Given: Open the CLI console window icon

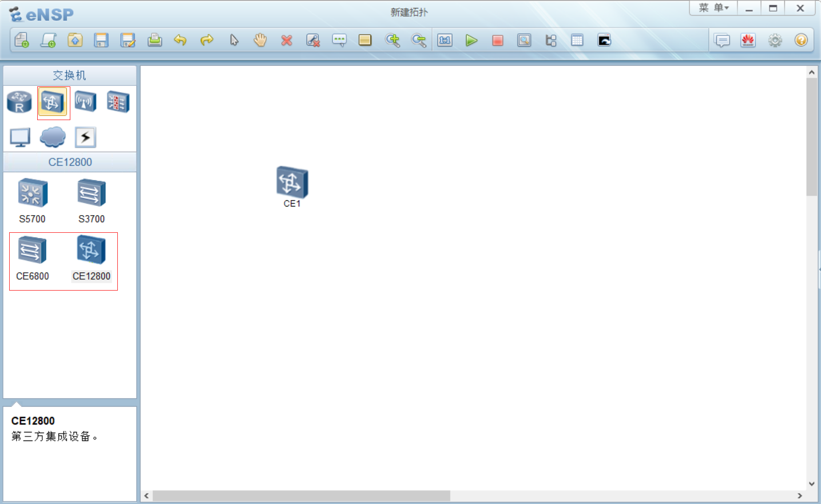Looking at the screenshot, I should (x=604, y=40).
